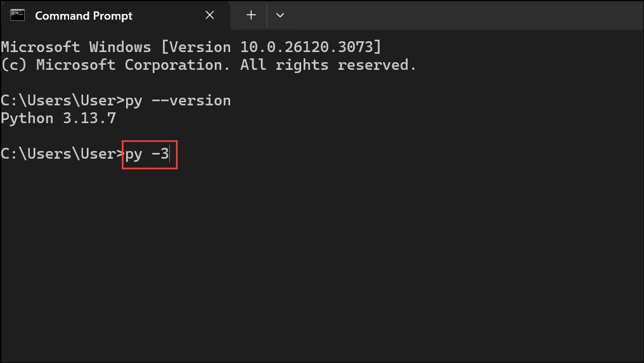This screenshot has height=363, width=644.
Task: Click the word "Python" in output
Action: [27, 119]
